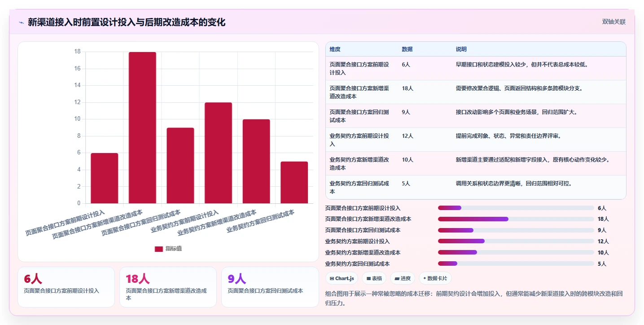Click description 提前完成对象、状态、异常和责任边界评审
Viewport: 644px width, 325px height.
click(x=508, y=136)
